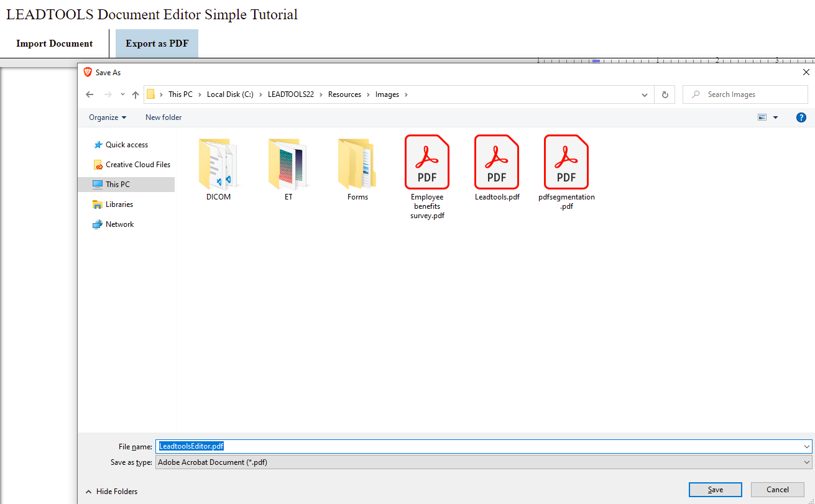Open Save as type dropdown
The image size is (815, 504).
pyautogui.click(x=484, y=462)
